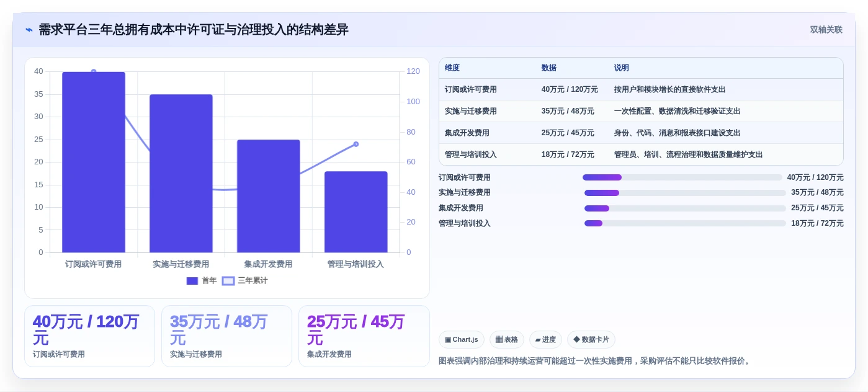Click the 集成开发费用 progress bar
Image resolution: width=868 pixels, height=392 pixels.
(685, 208)
